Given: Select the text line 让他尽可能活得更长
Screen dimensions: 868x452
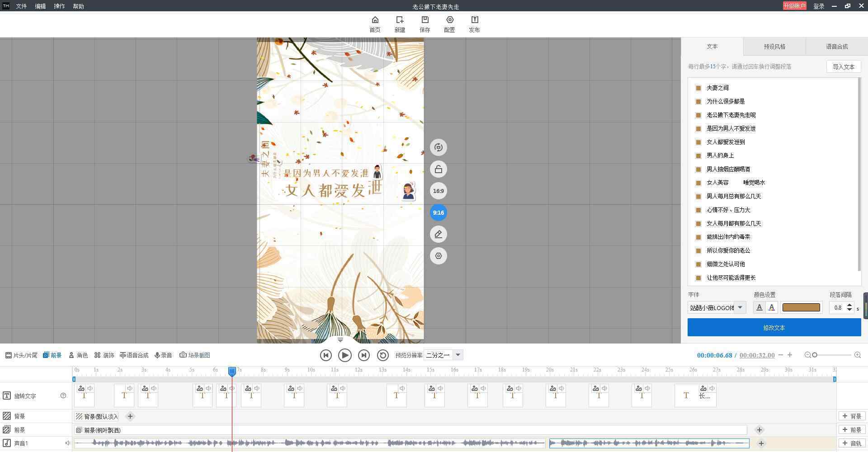Looking at the screenshot, I should (731, 278).
